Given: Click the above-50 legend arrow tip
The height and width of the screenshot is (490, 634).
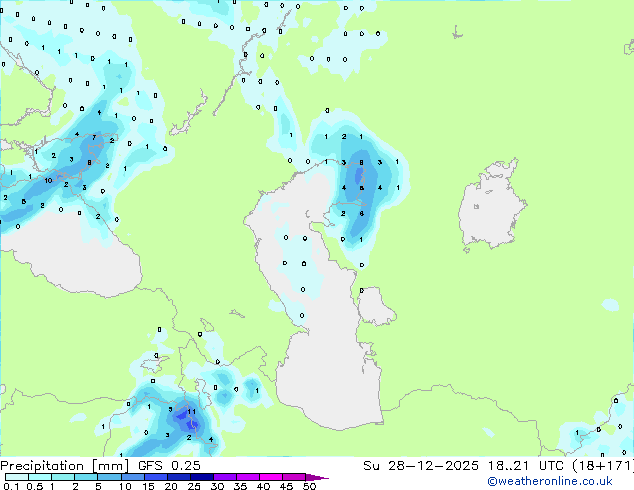Looking at the screenshot, I should (317, 477).
